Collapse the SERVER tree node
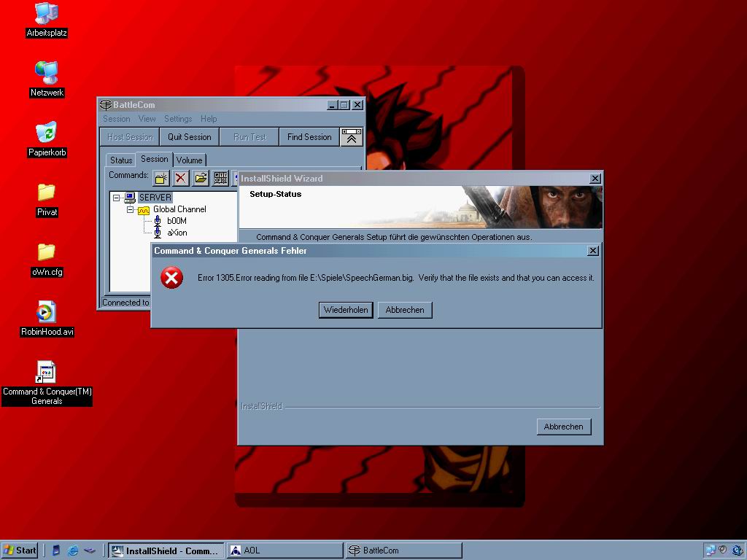The image size is (747, 560). (116, 198)
